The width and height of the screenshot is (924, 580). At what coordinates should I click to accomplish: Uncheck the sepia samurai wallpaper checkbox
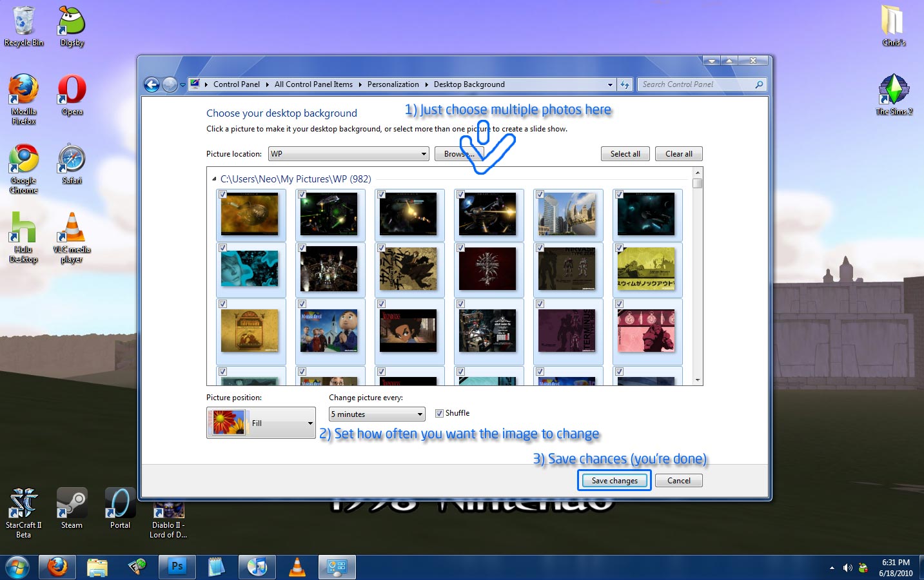click(381, 248)
